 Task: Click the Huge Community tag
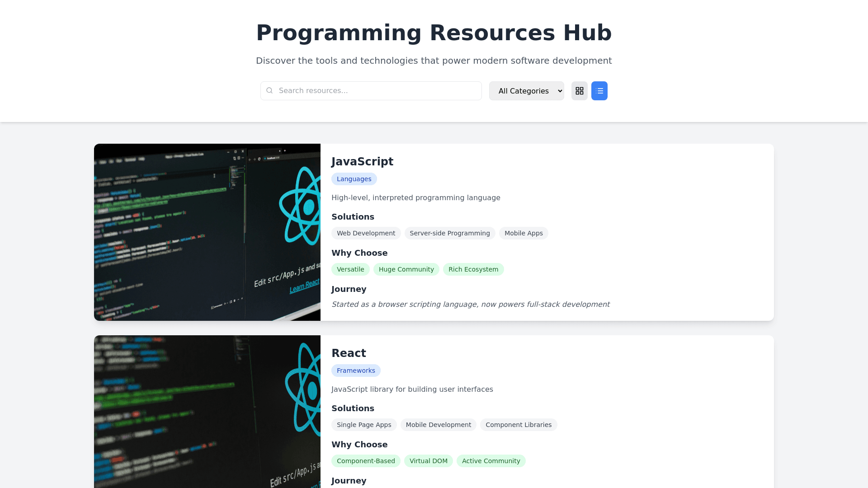click(406, 269)
